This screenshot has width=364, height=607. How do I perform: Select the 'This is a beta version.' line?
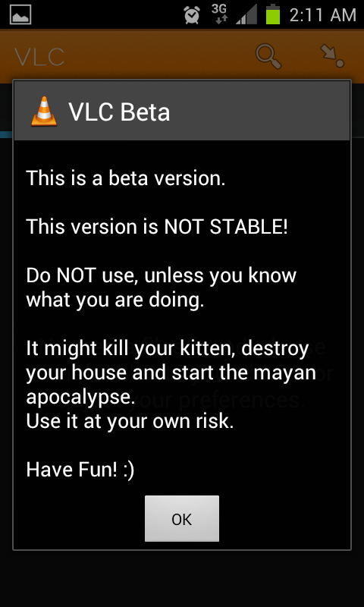[x=126, y=178]
